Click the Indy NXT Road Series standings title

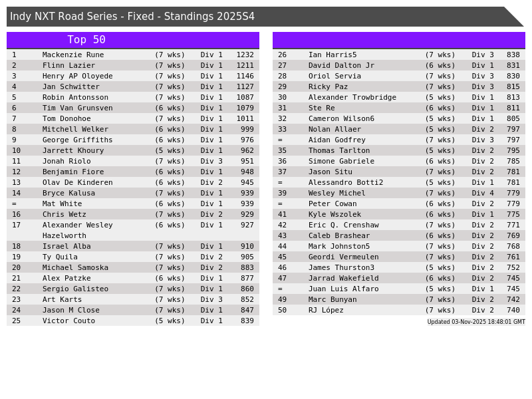pos(132,17)
